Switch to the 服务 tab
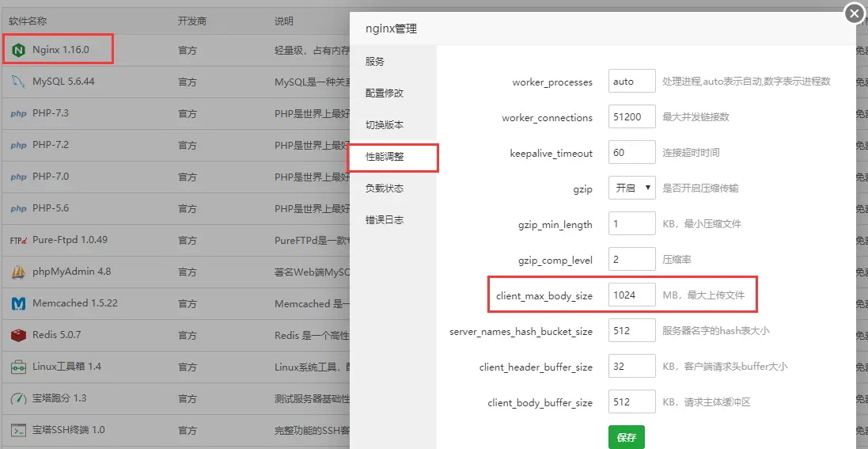Image resolution: width=868 pixels, height=449 pixels. (375, 62)
